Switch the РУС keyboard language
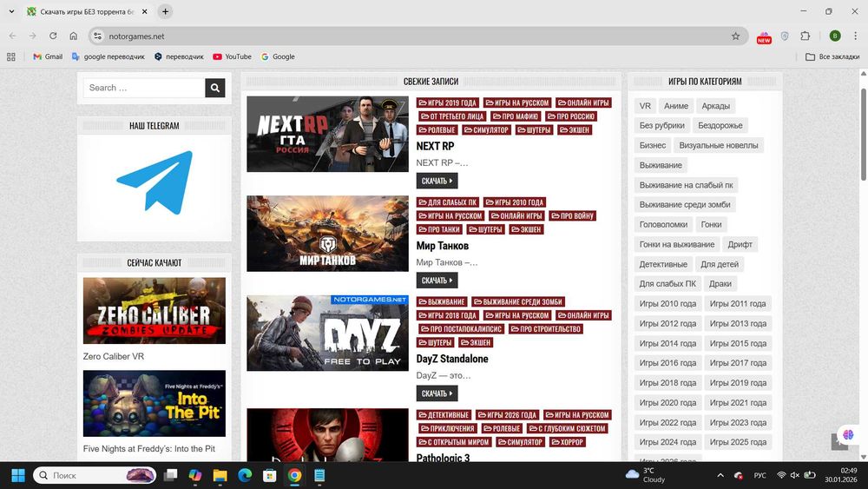 point(760,475)
